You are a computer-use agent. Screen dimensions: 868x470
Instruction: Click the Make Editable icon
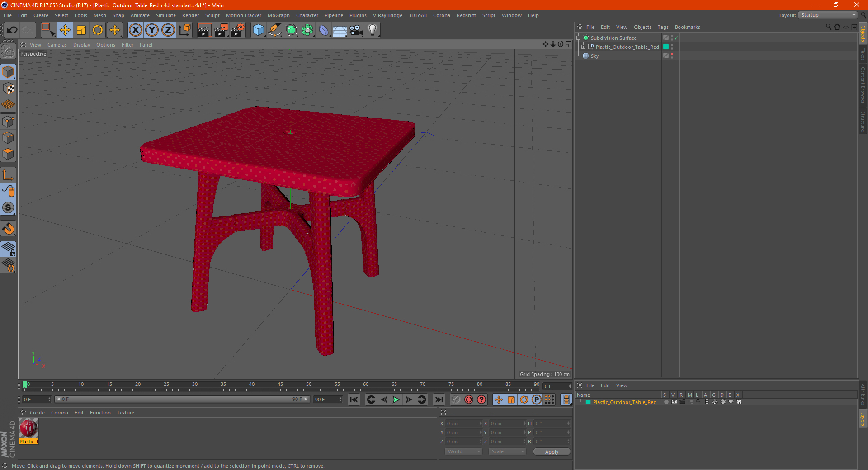[x=8, y=51]
